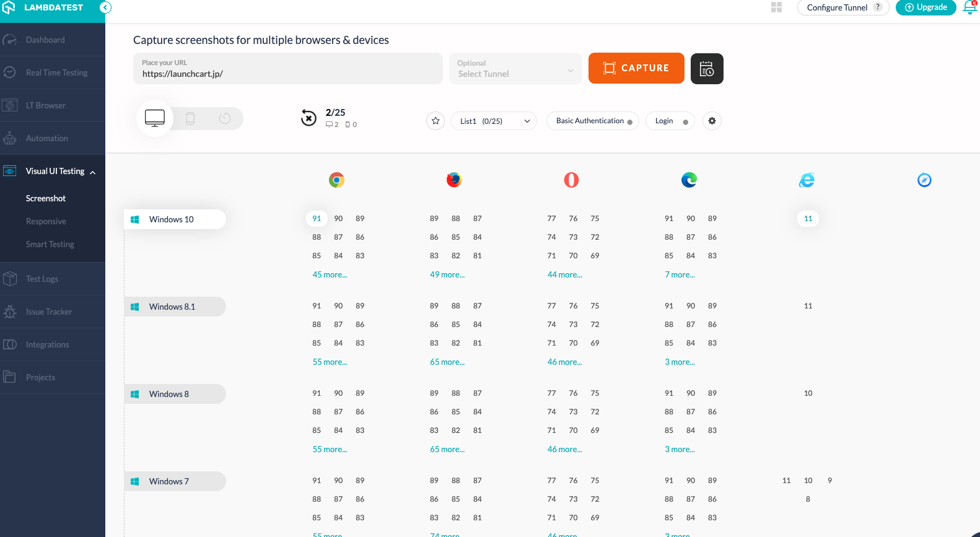Click the favorite star icon
The image size is (980, 537).
pyautogui.click(x=435, y=121)
